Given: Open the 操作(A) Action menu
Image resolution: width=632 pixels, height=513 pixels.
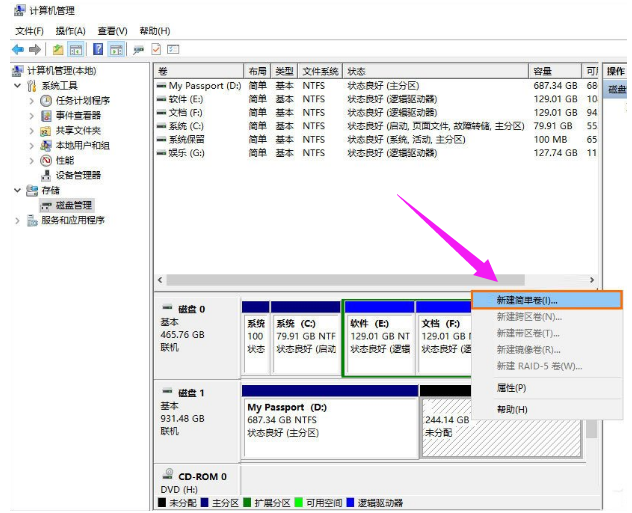Looking at the screenshot, I should (71, 31).
